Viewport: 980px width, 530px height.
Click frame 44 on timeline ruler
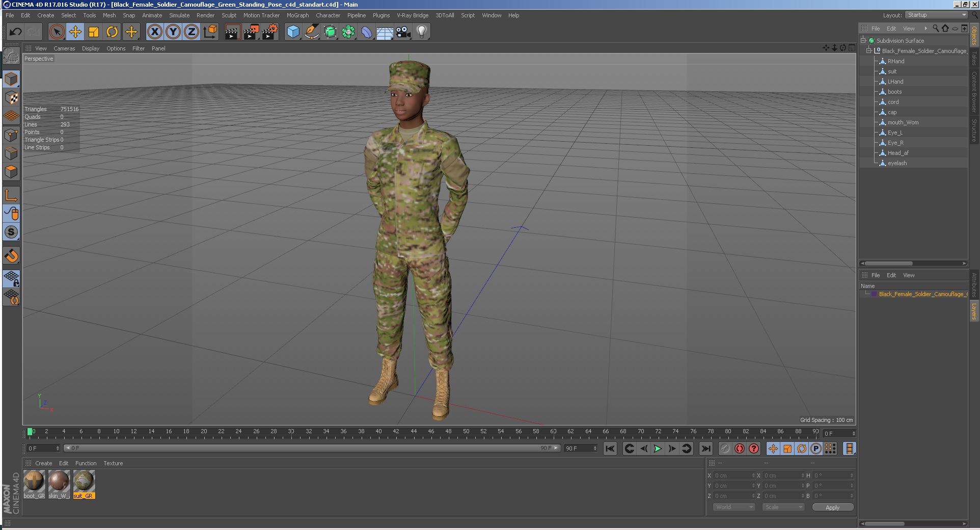[414, 433]
